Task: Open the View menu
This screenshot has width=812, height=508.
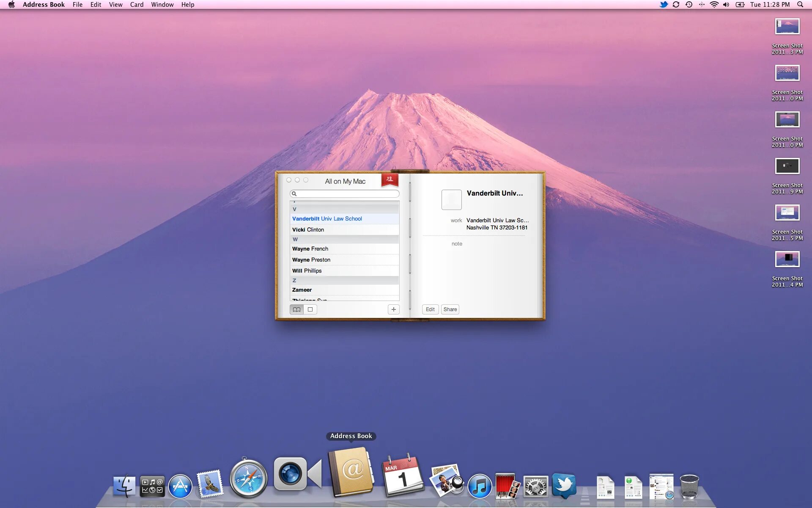Action: [115, 5]
